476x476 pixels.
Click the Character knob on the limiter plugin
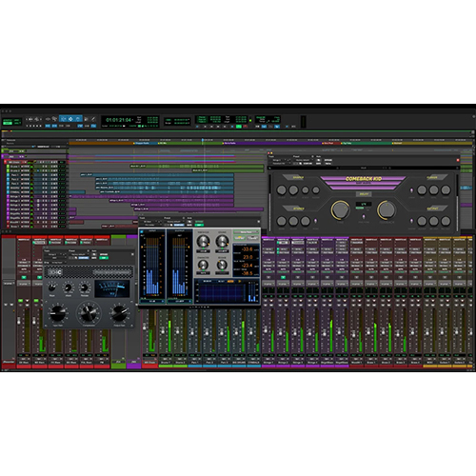click(x=203, y=265)
